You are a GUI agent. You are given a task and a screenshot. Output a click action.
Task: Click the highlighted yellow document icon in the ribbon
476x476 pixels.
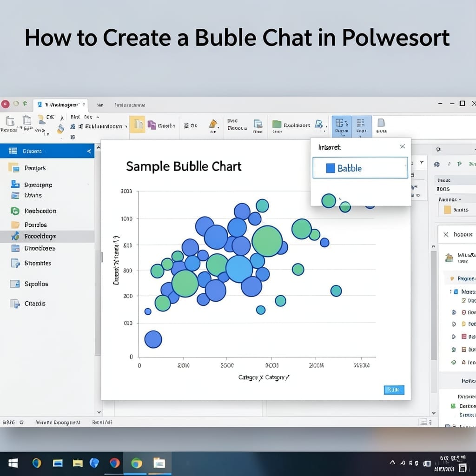(137, 125)
